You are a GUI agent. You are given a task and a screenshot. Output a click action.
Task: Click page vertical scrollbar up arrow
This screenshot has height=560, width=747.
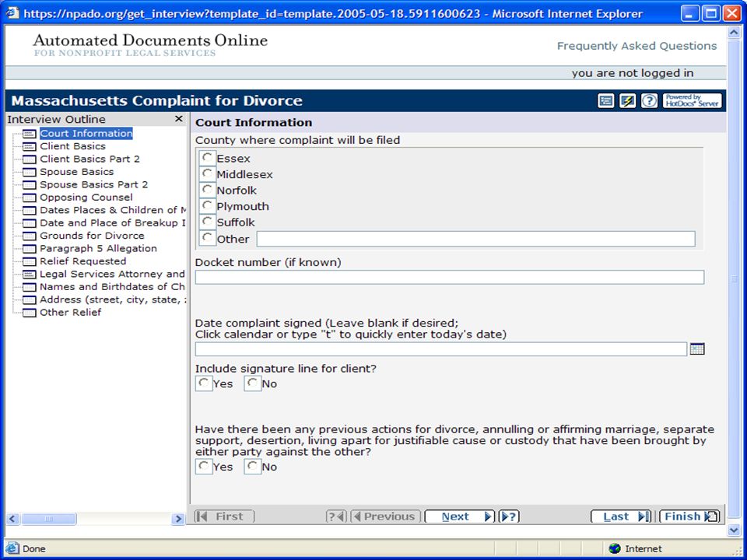pos(733,33)
